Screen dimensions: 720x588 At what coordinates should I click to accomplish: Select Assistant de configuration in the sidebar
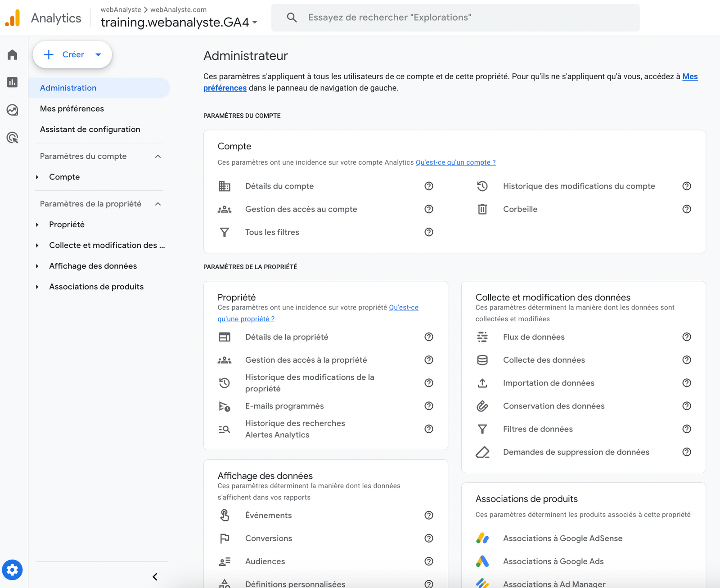[90, 129]
